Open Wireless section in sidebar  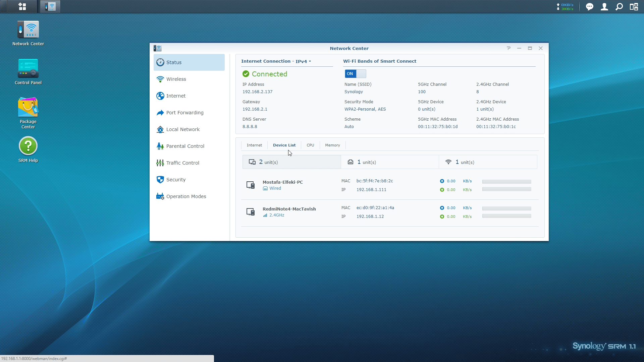pos(176,79)
